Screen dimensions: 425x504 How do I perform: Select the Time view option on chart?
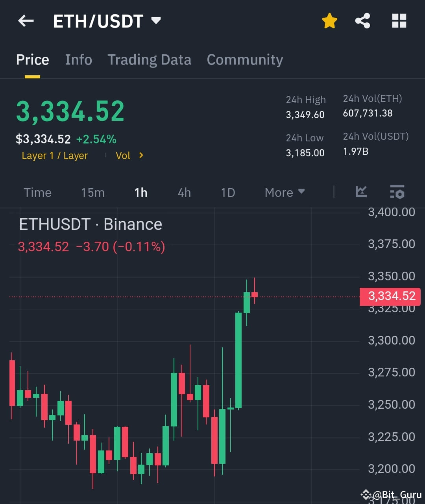click(x=37, y=193)
